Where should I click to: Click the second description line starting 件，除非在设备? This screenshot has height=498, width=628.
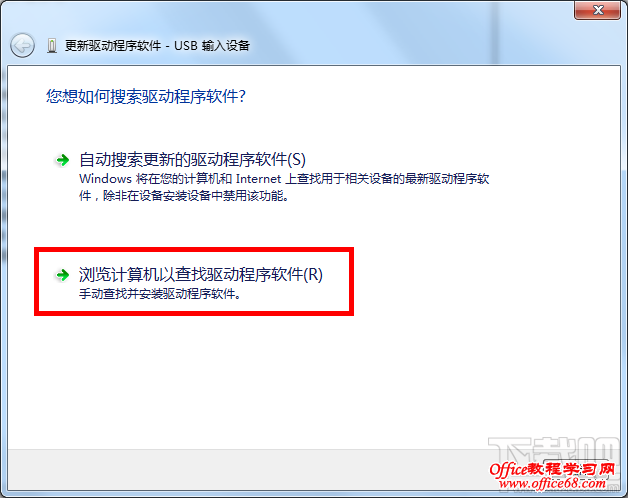pos(184,196)
